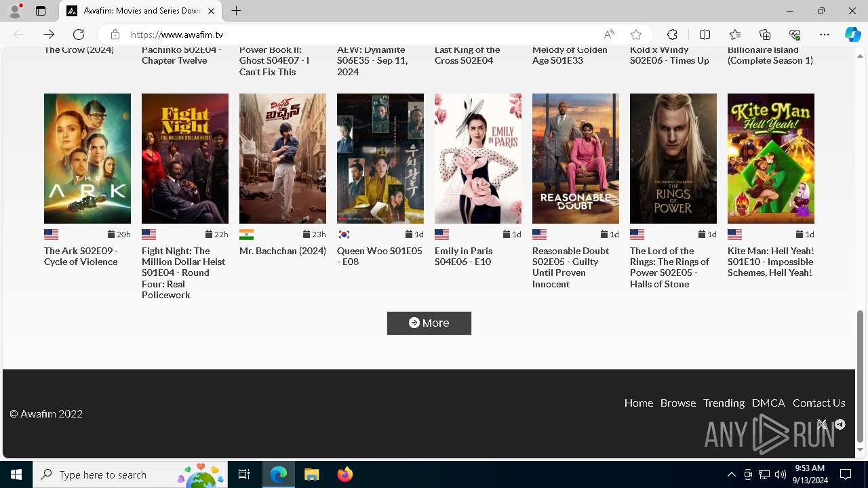This screenshot has height=488, width=868.
Task: Open The Ark poster thumbnail
Action: pos(87,159)
